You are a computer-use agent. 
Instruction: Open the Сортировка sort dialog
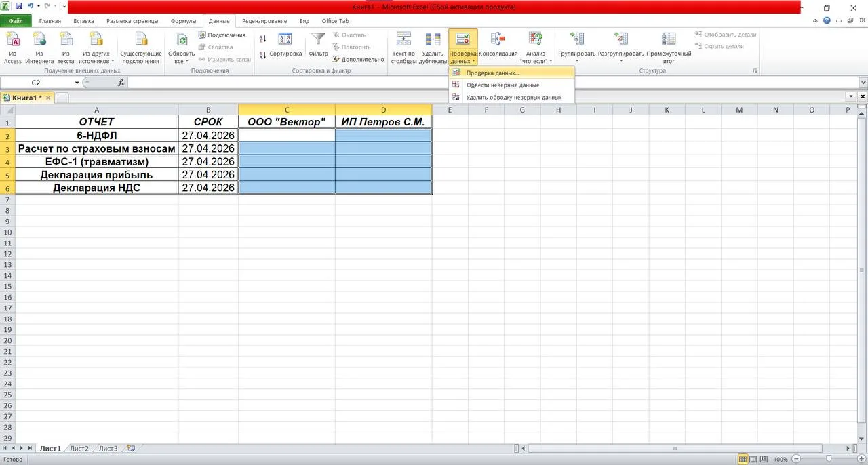285,44
